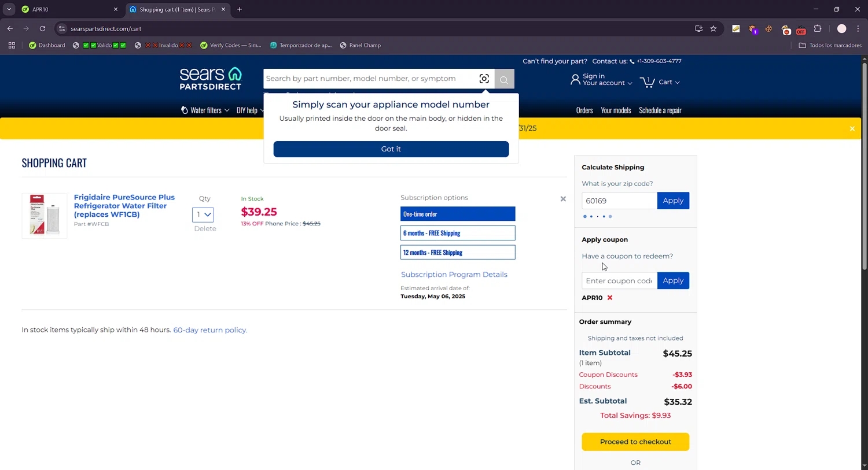
Task: Choose the 12 months FREE Shipping subscription
Action: 457,253
